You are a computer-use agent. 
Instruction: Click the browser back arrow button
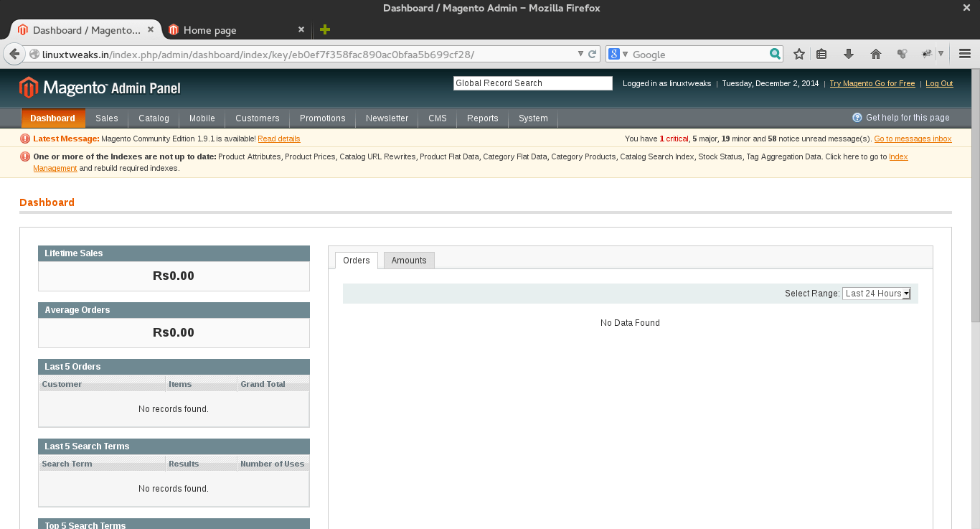click(14, 54)
